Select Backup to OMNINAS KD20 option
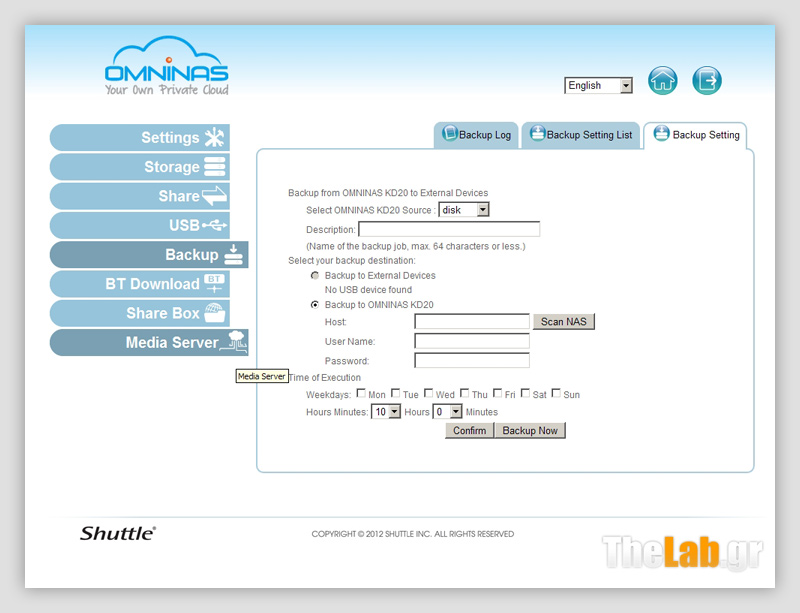This screenshot has height=613, width=800. click(315, 304)
